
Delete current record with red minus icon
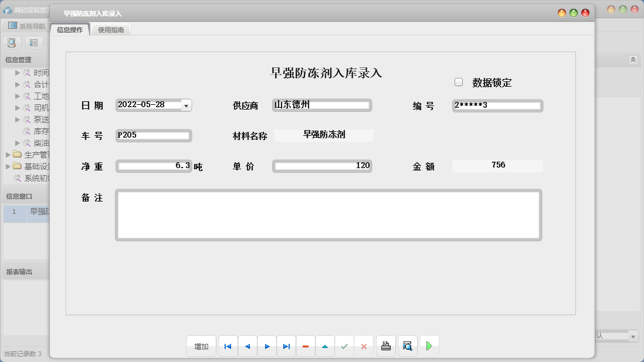coord(306,346)
